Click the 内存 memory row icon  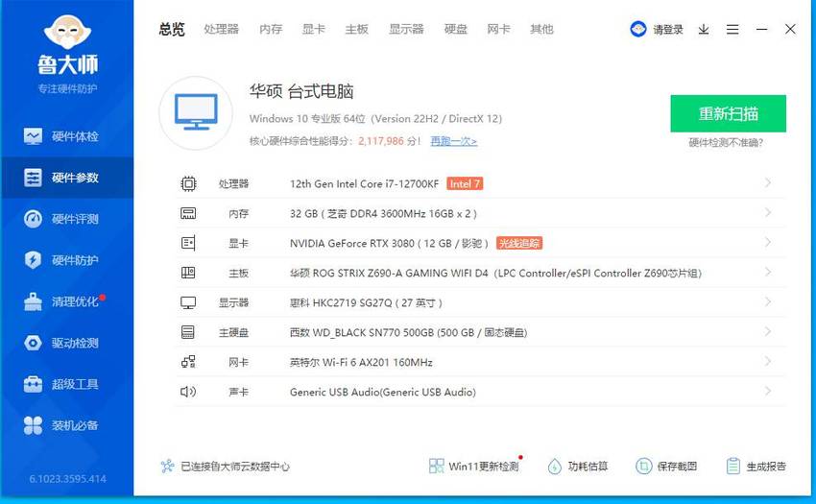[188, 213]
